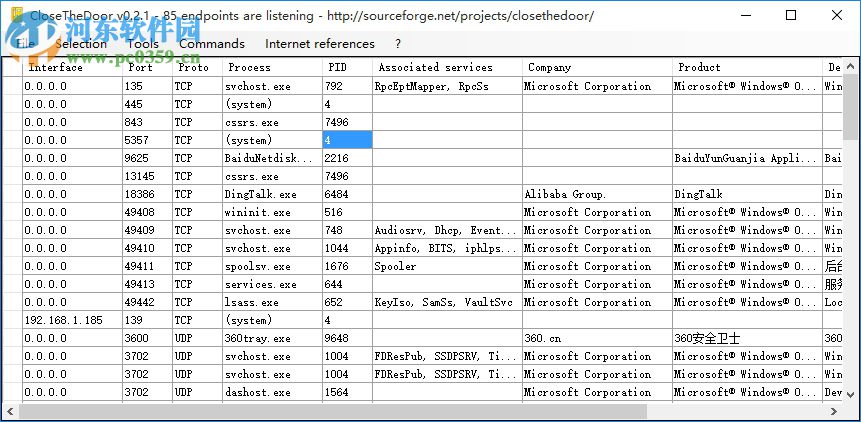Screen dimensions: 861x422
Task: Select the BaiduNetdisk process cell
Action: pos(272,158)
